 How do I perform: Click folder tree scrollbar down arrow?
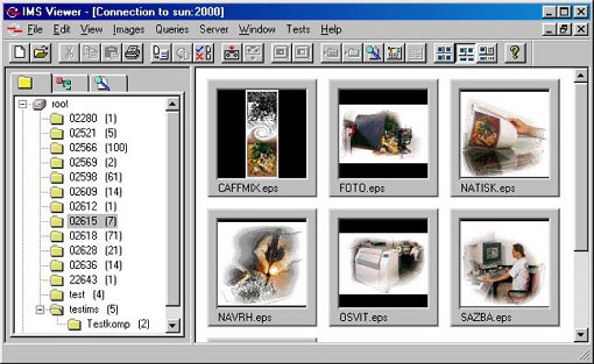(172, 325)
